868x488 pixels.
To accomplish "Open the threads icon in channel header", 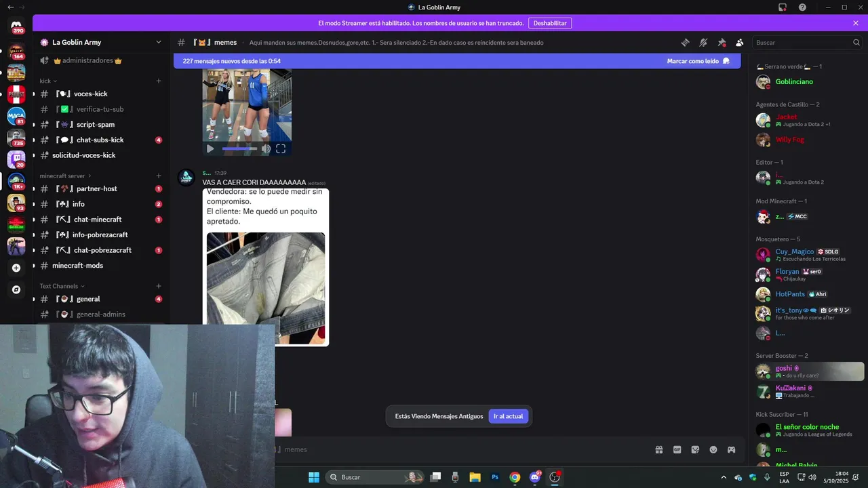I will (685, 42).
